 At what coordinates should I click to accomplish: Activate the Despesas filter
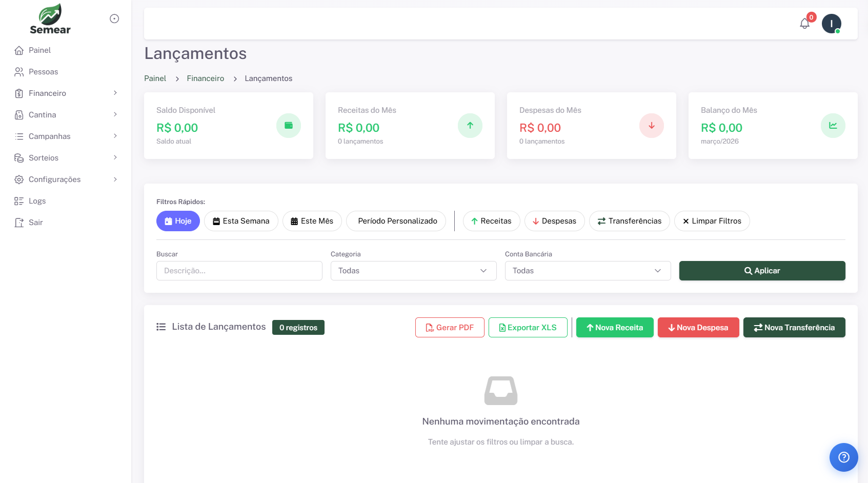[554, 221]
